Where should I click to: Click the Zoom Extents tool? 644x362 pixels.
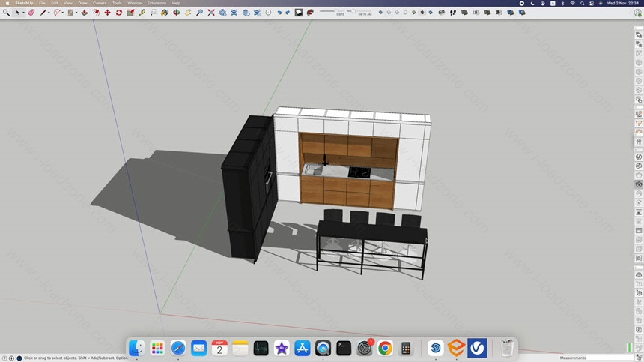click(211, 13)
